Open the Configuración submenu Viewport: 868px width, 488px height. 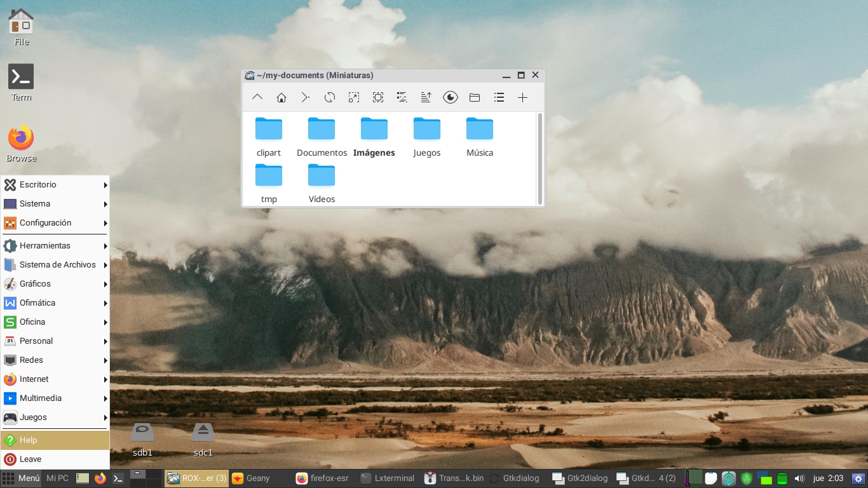point(55,223)
